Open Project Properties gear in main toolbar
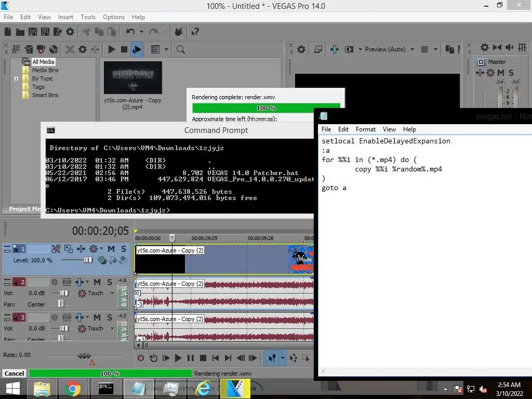 click(x=70, y=32)
